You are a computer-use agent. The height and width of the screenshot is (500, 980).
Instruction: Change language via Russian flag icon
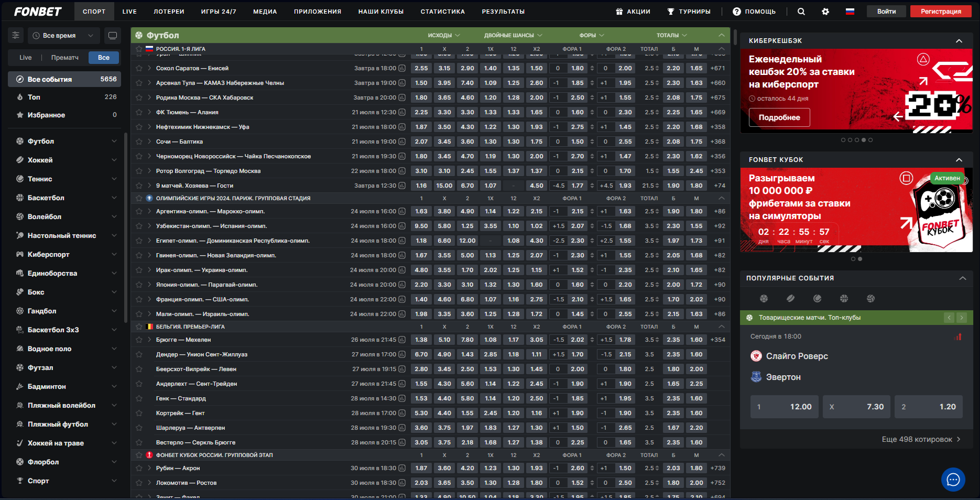[850, 12]
